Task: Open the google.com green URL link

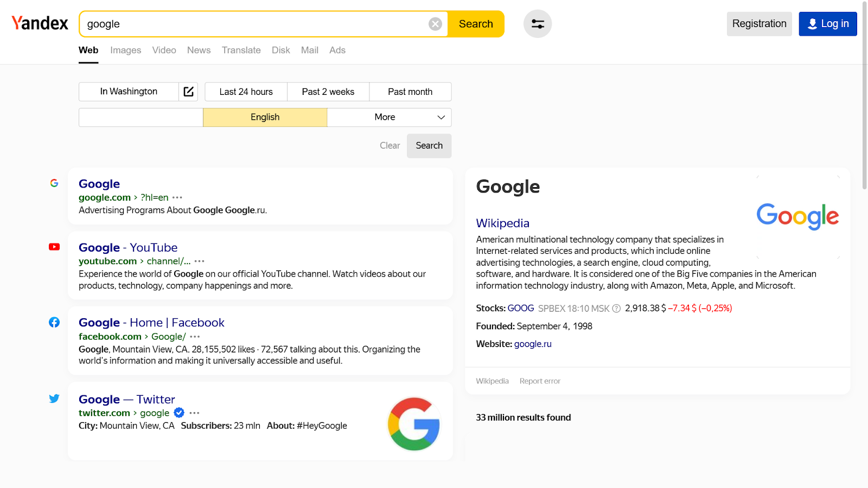Action: [x=105, y=197]
